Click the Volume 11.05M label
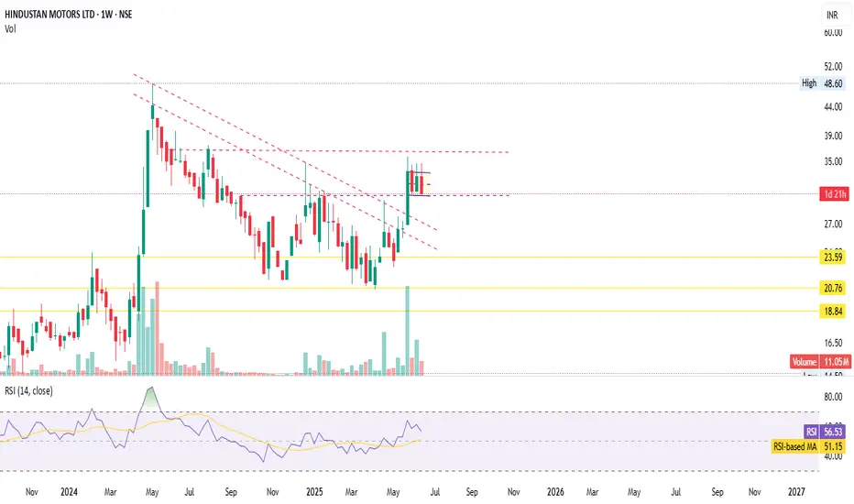The width and height of the screenshot is (854, 504). 820,362
